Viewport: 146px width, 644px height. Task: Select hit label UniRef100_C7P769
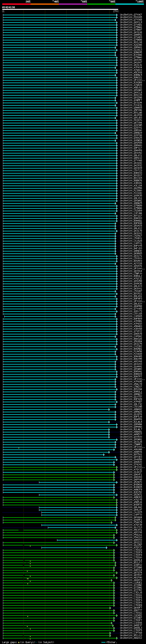131,633
